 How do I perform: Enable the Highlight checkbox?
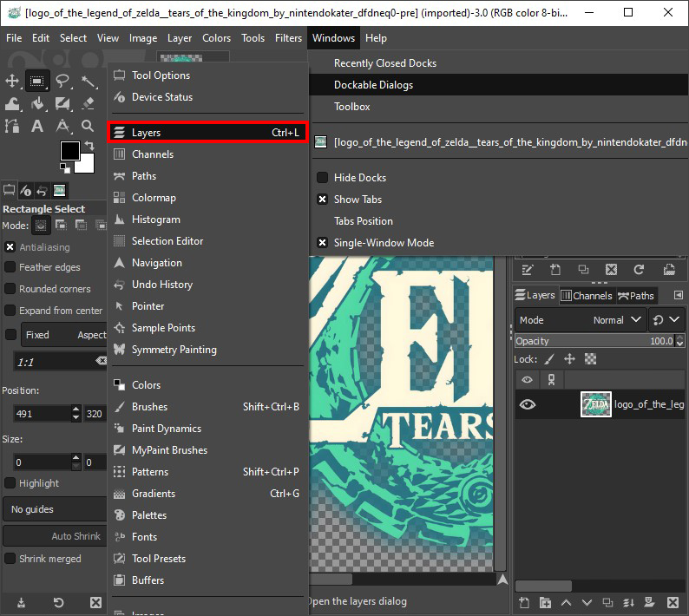click(10, 483)
